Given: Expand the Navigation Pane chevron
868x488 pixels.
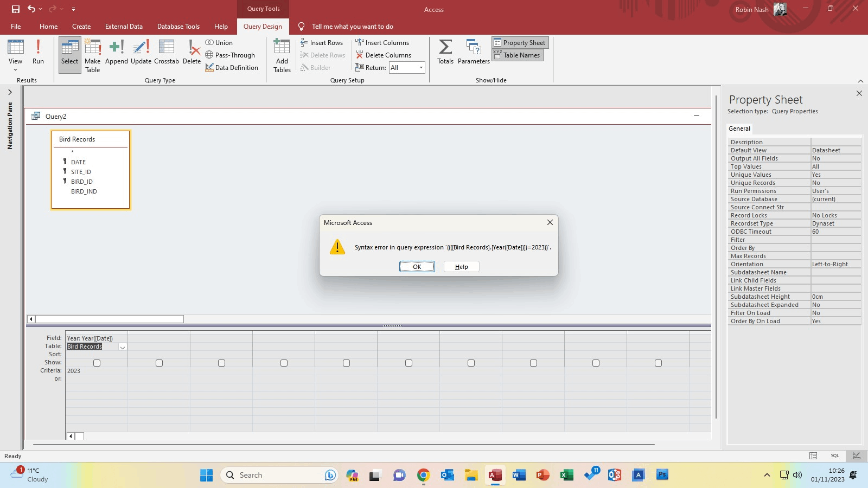Looking at the screenshot, I should click(x=10, y=92).
